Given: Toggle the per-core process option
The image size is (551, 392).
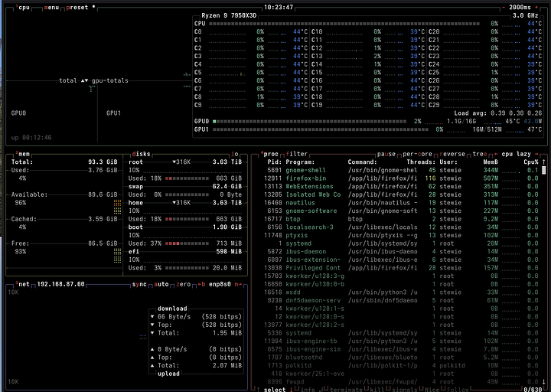Looking at the screenshot, I should coord(417,154).
